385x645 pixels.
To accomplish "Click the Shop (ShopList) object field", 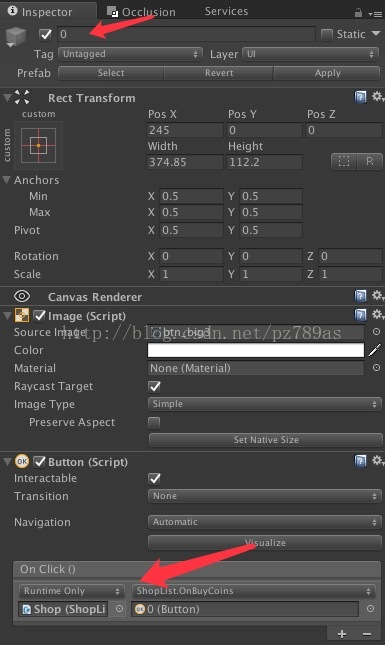I will click(63, 609).
